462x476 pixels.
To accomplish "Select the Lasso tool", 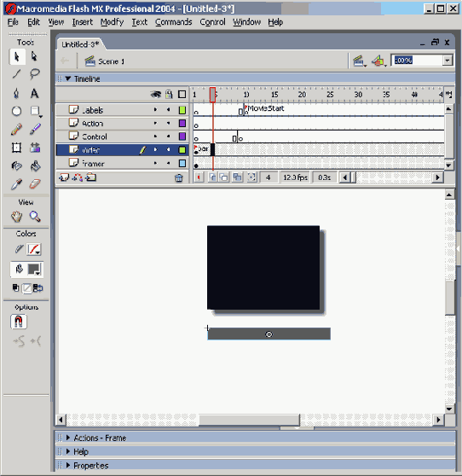I will coord(35,73).
